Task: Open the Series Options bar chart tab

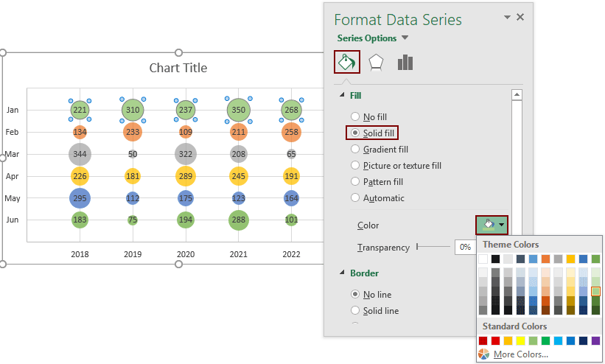Action: [405, 63]
